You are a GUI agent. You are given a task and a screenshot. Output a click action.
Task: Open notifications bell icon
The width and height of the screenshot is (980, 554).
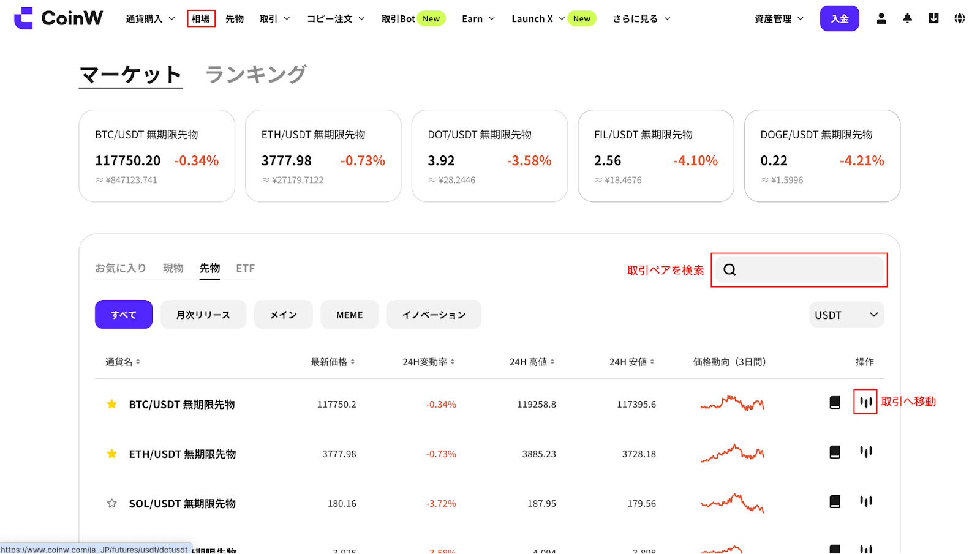coord(908,18)
